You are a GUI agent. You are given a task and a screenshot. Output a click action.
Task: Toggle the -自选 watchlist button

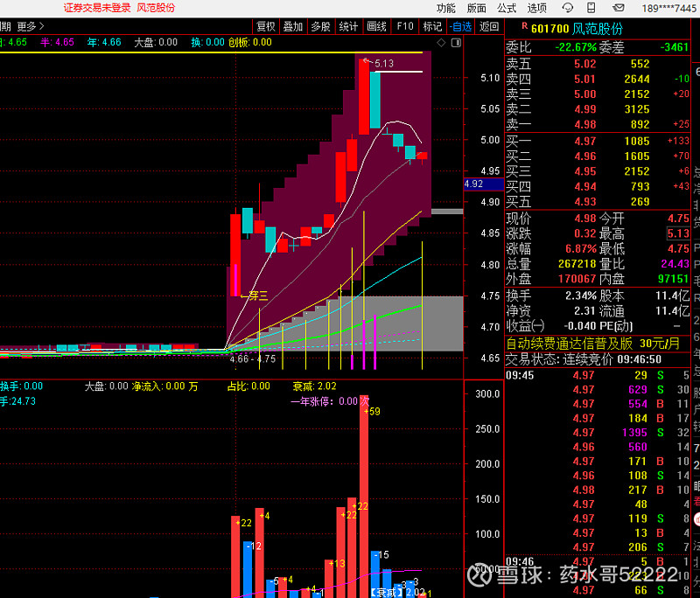point(461,27)
